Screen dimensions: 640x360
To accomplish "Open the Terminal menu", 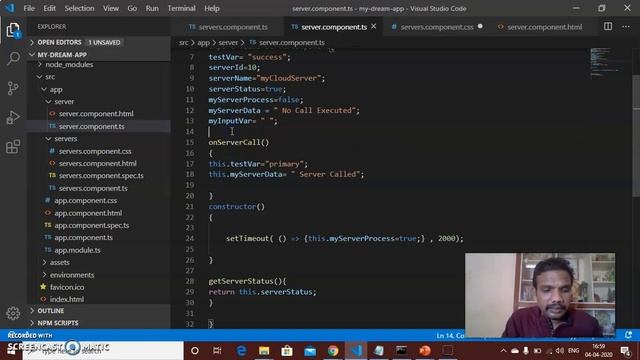I will pos(181,8).
